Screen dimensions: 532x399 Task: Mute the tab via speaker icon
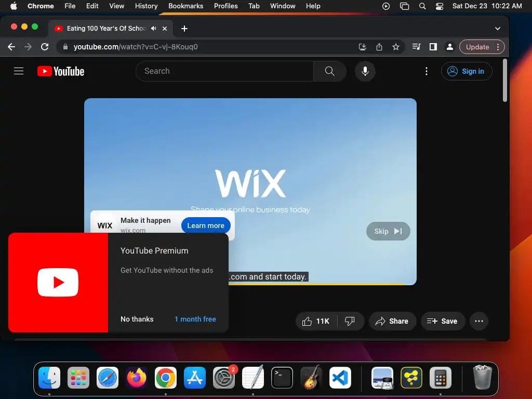(x=153, y=29)
